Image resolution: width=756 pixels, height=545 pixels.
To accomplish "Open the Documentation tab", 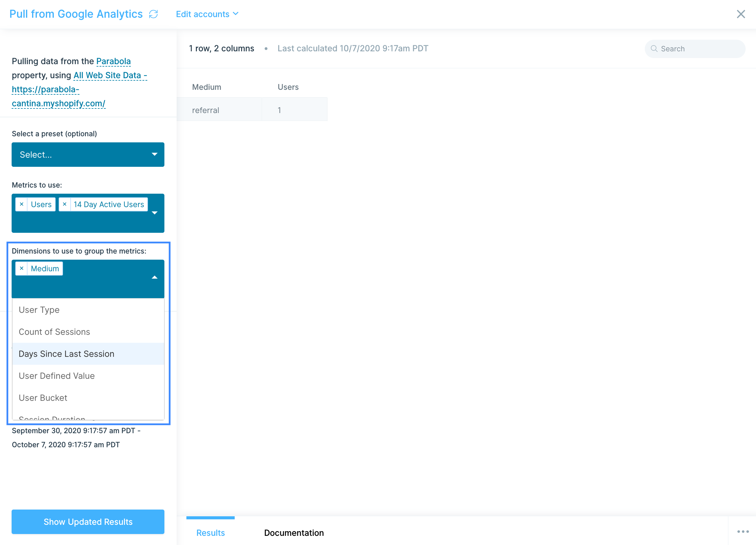I will point(294,532).
